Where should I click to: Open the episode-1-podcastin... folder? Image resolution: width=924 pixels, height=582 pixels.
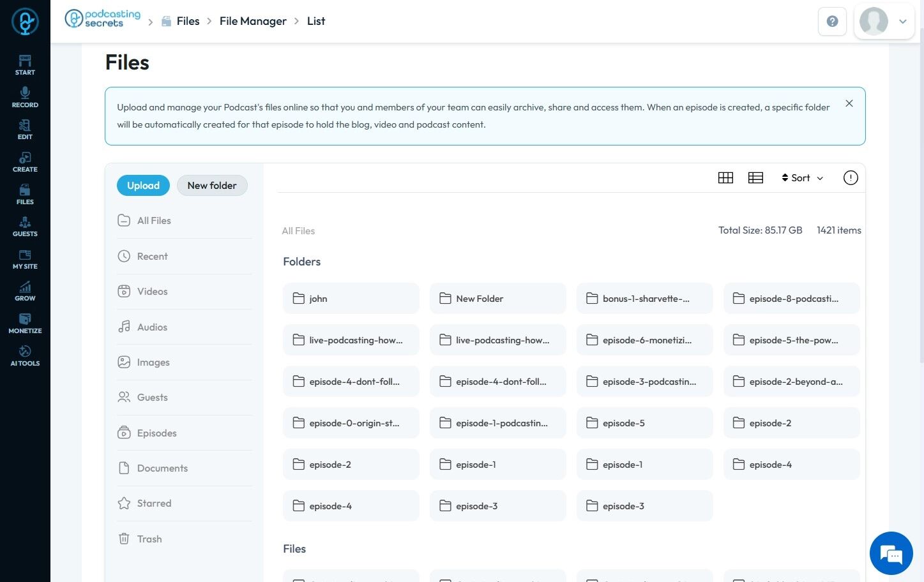pyautogui.click(x=498, y=423)
